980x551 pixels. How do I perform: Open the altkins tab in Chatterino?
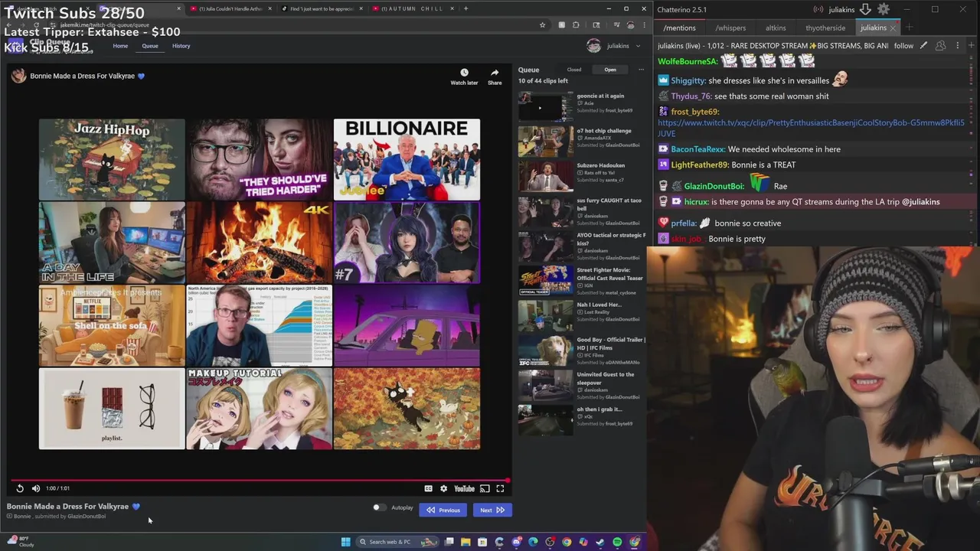click(776, 28)
